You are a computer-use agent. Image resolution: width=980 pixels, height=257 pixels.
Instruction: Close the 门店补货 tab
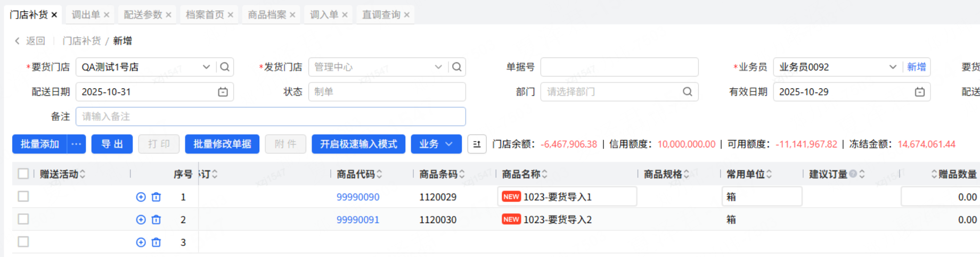[x=54, y=15]
